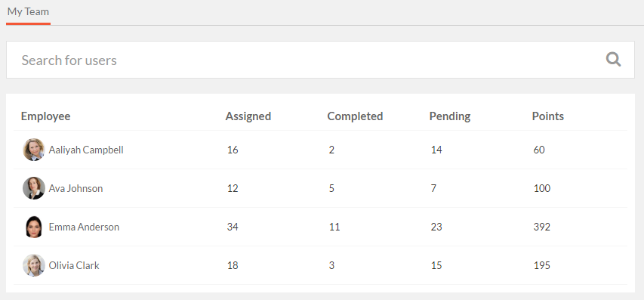Select Aaliyah Campbell's 14 pending count
Screen dimensions: 644x300
tap(436, 150)
